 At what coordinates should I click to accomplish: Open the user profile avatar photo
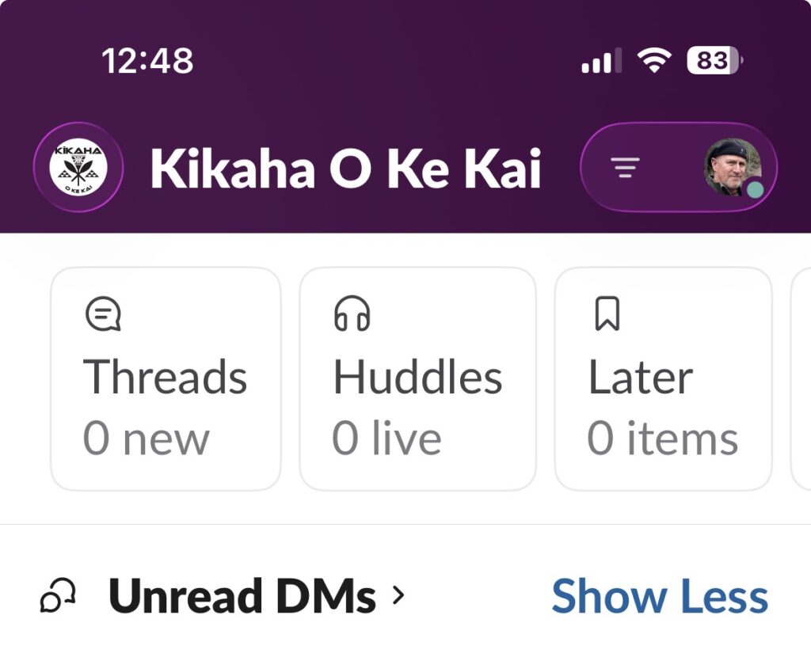tap(732, 166)
